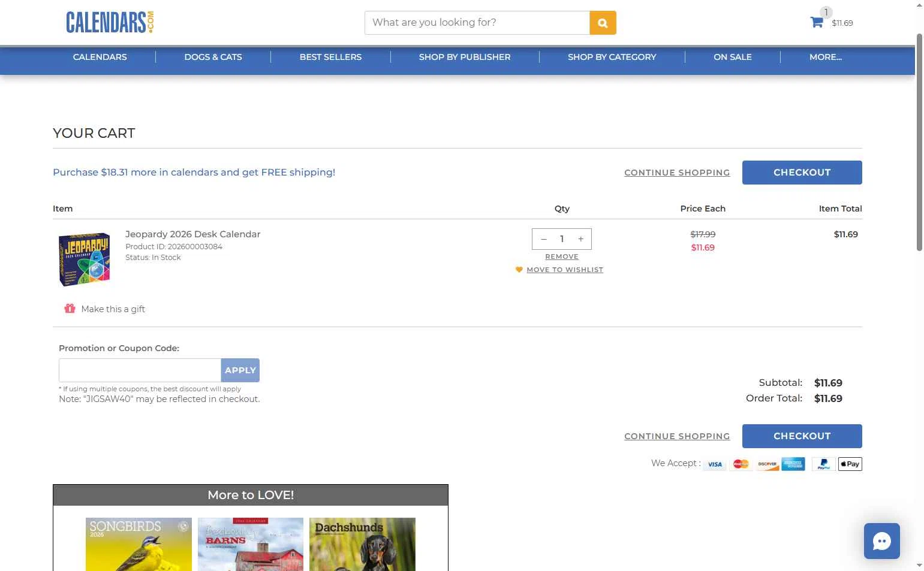Image resolution: width=924 pixels, height=571 pixels.
Task: Click the Order Total amount
Action: tap(828, 398)
